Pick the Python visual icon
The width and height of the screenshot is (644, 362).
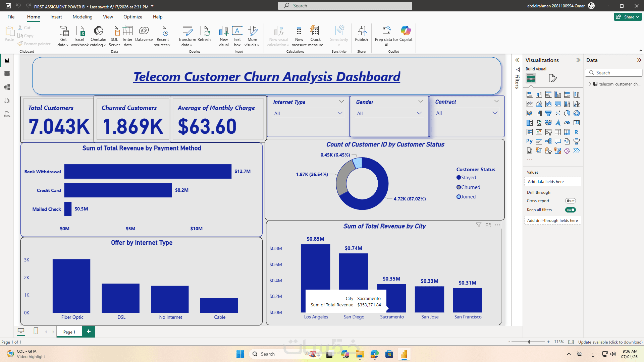[529, 141]
